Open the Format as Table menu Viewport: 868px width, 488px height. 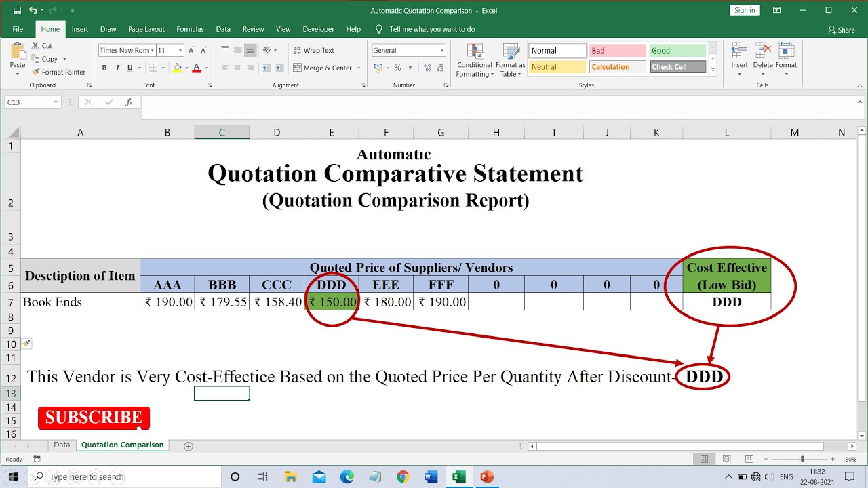(511, 60)
